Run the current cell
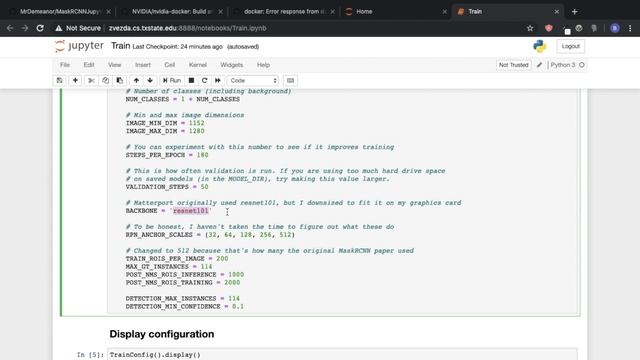640x360 pixels. [172, 80]
